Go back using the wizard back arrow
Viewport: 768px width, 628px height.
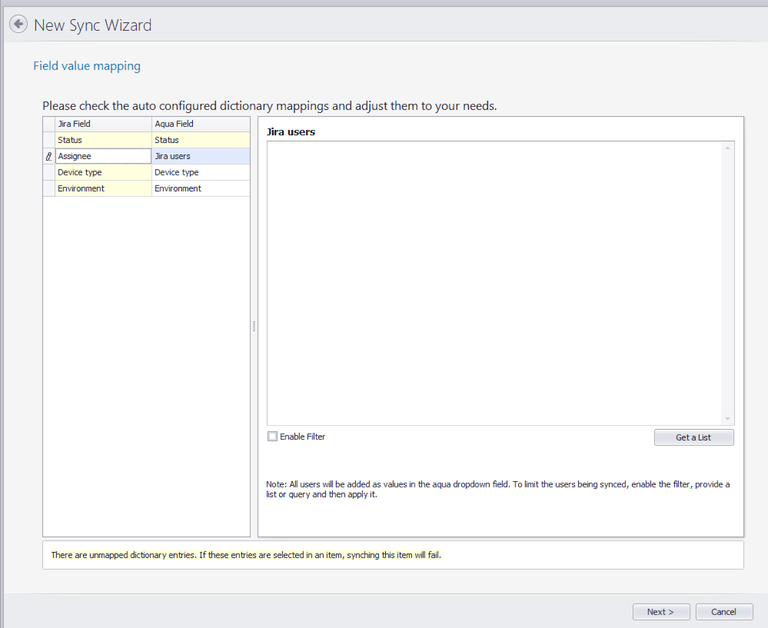tap(18, 25)
